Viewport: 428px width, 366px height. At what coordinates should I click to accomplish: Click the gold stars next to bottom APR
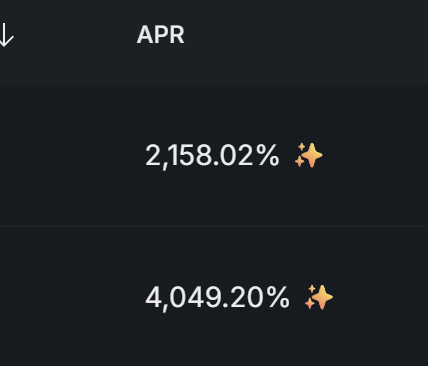coord(319,297)
